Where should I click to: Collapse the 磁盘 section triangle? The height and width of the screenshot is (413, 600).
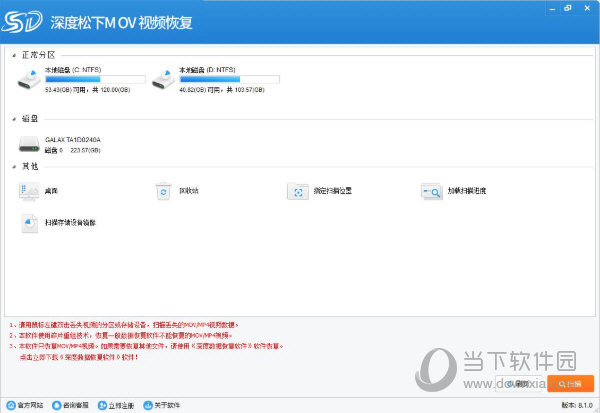14,119
